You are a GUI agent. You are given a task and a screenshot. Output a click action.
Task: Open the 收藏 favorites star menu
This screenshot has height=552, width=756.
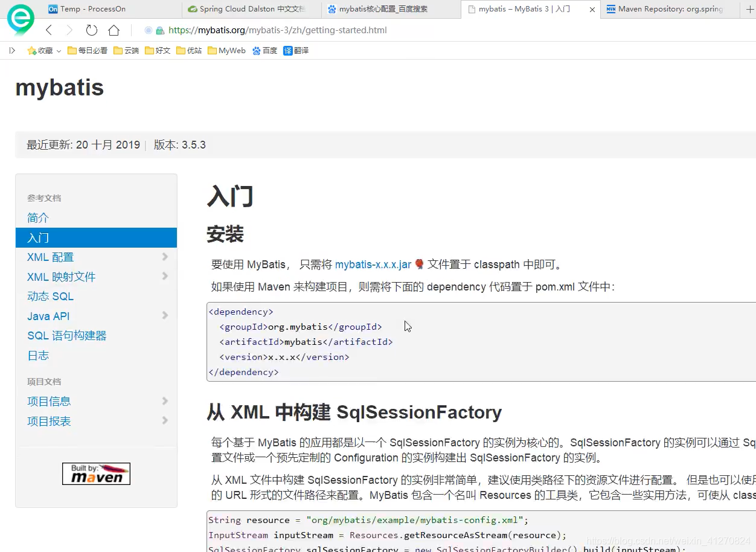44,51
